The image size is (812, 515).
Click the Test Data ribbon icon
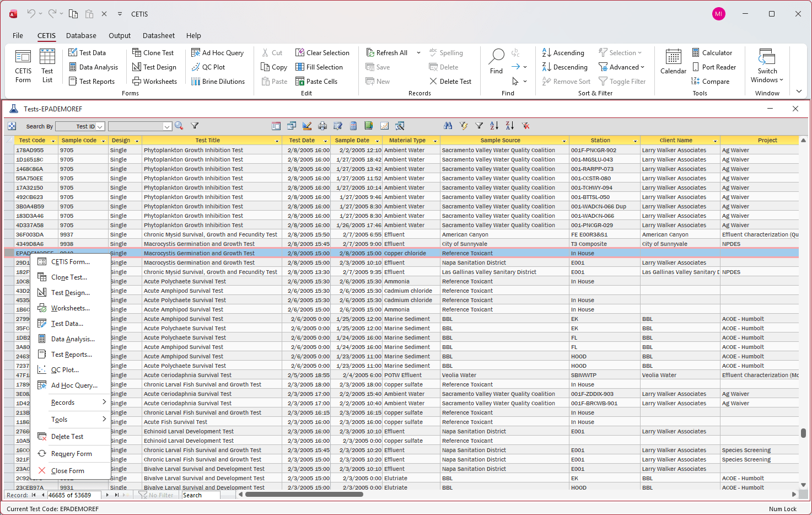coord(73,52)
